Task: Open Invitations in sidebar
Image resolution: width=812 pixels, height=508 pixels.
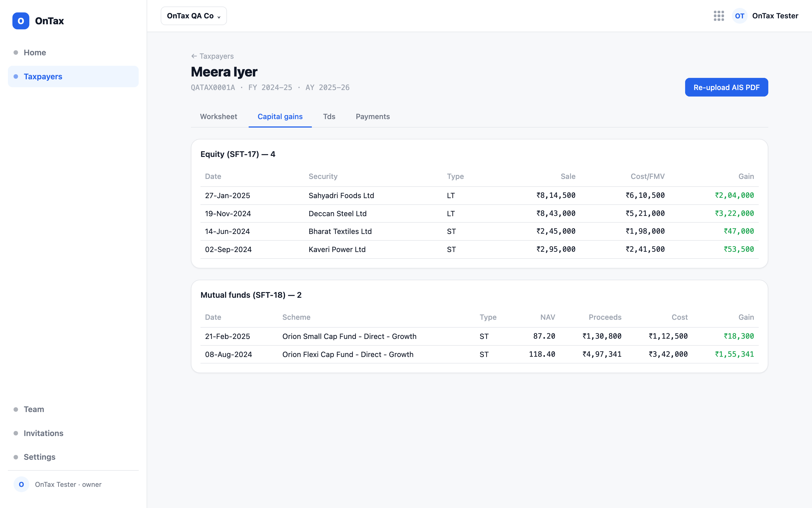Action: pos(73,433)
